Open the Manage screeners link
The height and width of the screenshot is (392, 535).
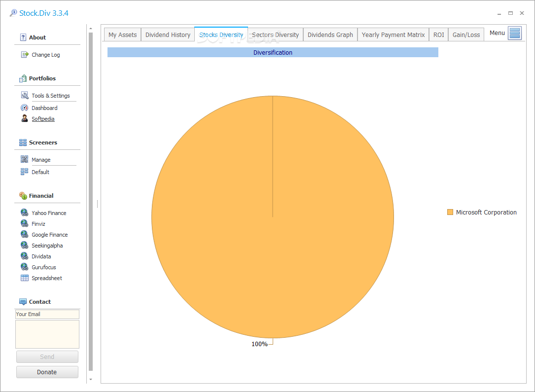click(x=41, y=160)
